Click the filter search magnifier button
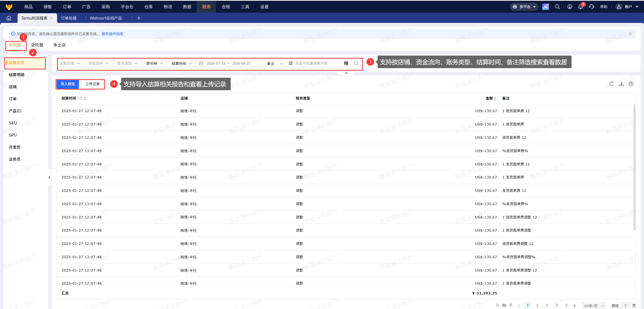 click(x=356, y=63)
